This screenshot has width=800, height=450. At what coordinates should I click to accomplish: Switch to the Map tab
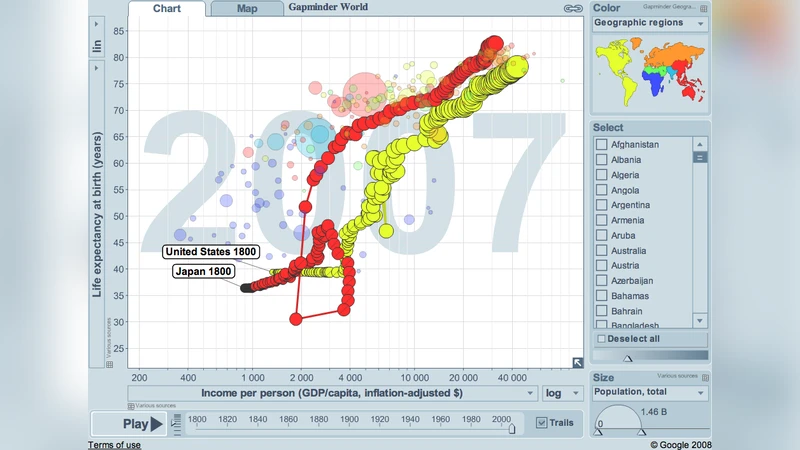(246, 9)
